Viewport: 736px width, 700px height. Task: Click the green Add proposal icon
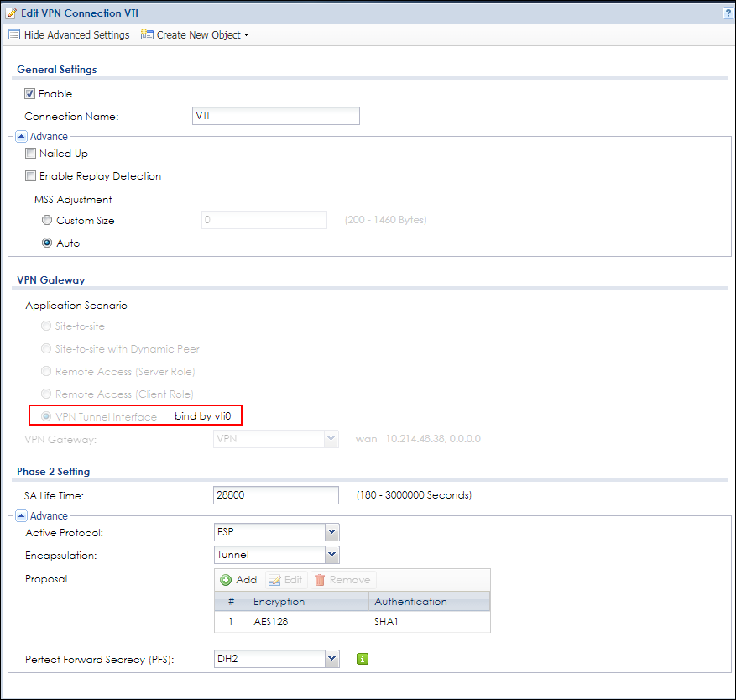point(226,580)
